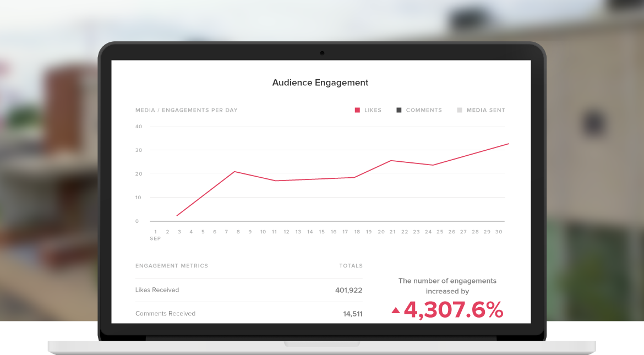Click the Audience Engagement title

(x=320, y=83)
